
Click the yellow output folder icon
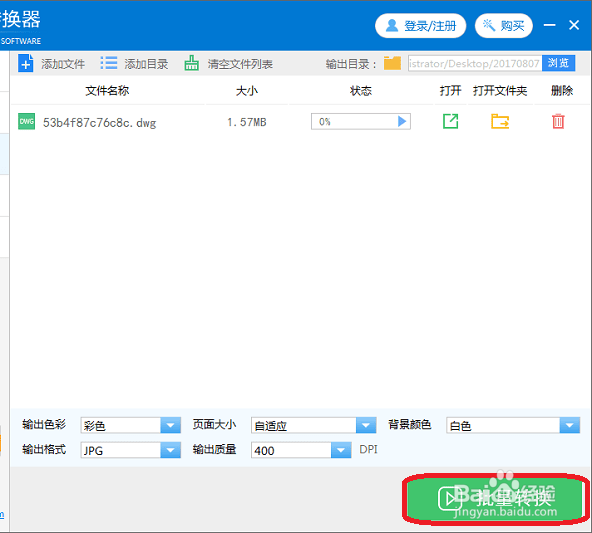392,63
